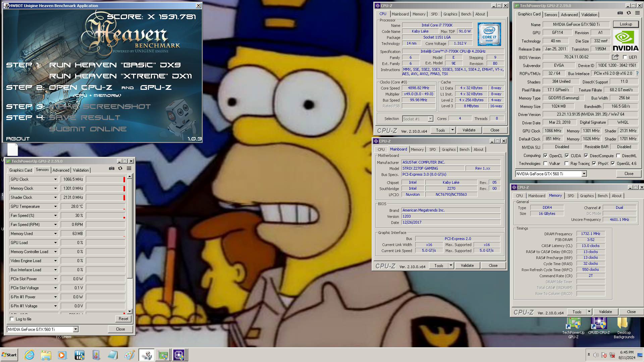
Task: Select the blank file icon on desktop
Action: click(x=12, y=149)
